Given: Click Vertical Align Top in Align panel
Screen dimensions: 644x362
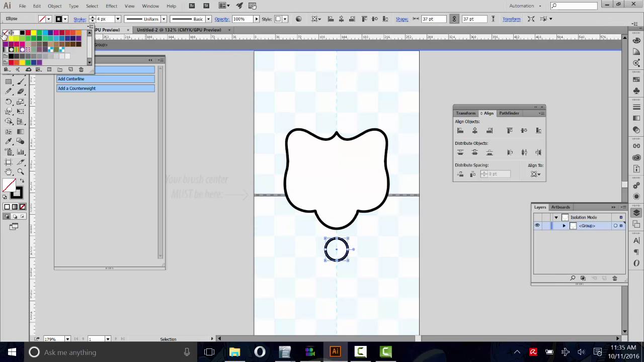Looking at the screenshot, I should [x=509, y=131].
